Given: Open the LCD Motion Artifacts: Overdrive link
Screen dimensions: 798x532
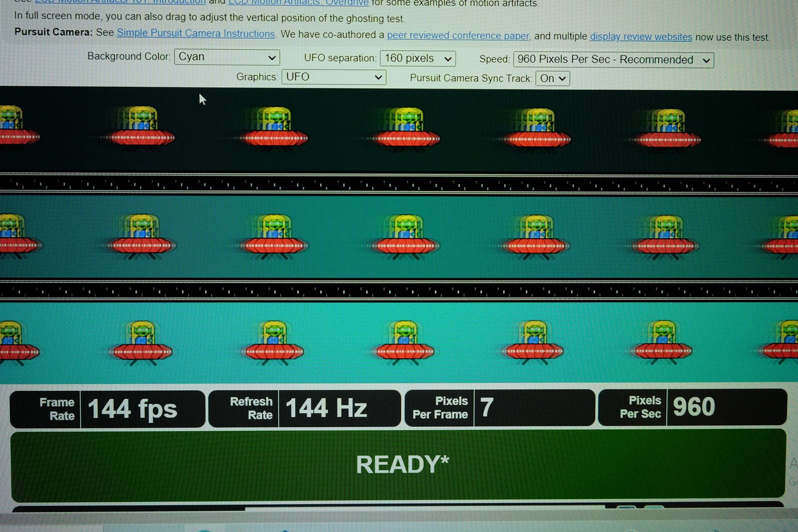Looking at the screenshot, I should tap(298, 2).
